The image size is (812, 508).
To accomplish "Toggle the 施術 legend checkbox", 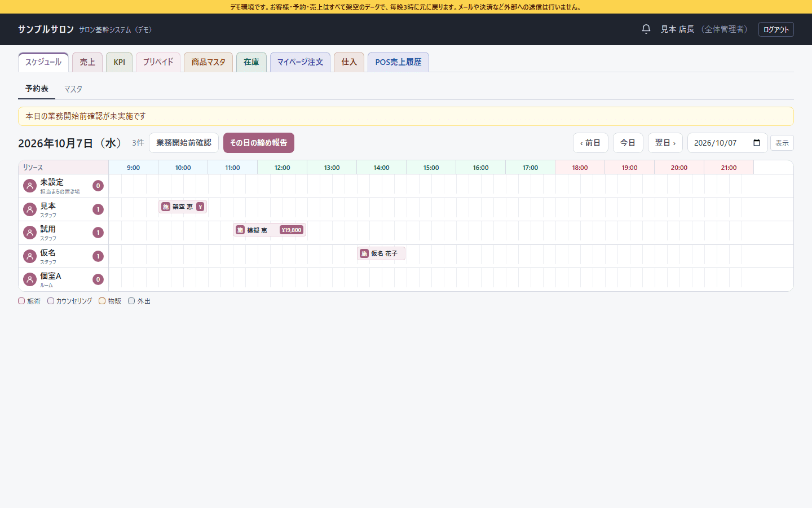I will 21,301.
